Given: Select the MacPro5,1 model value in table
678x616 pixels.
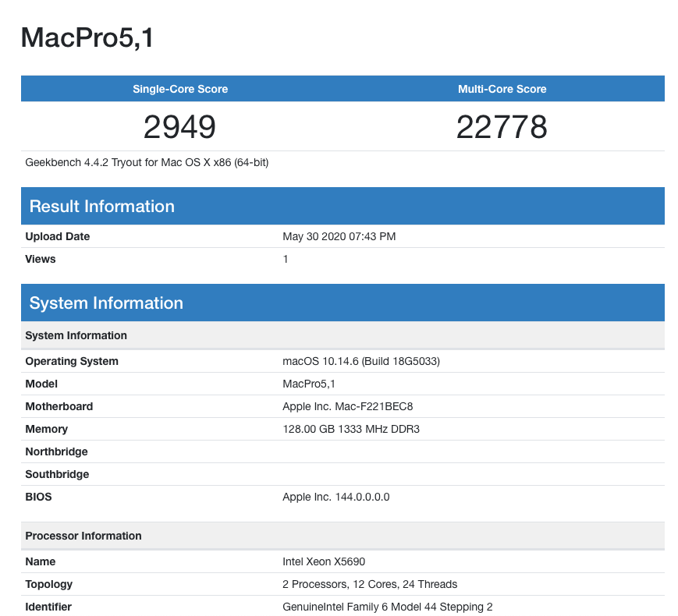Looking at the screenshot, I should pos(309,384).
